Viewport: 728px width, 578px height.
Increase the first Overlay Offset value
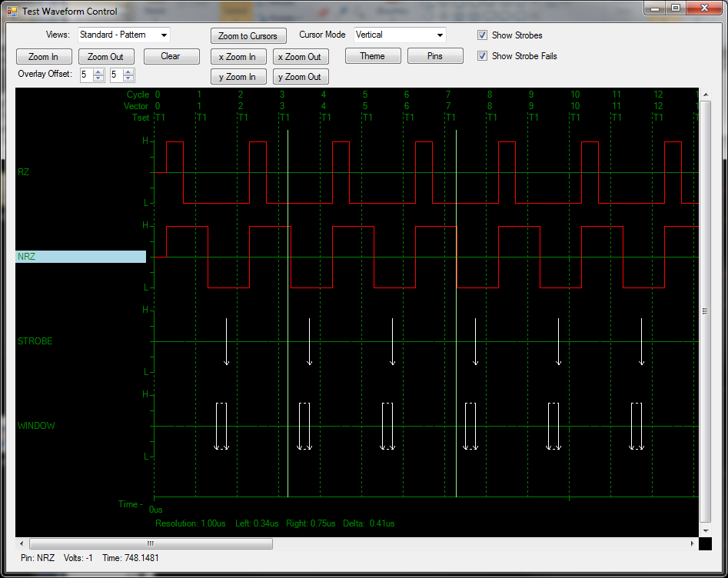pos(98,71)
